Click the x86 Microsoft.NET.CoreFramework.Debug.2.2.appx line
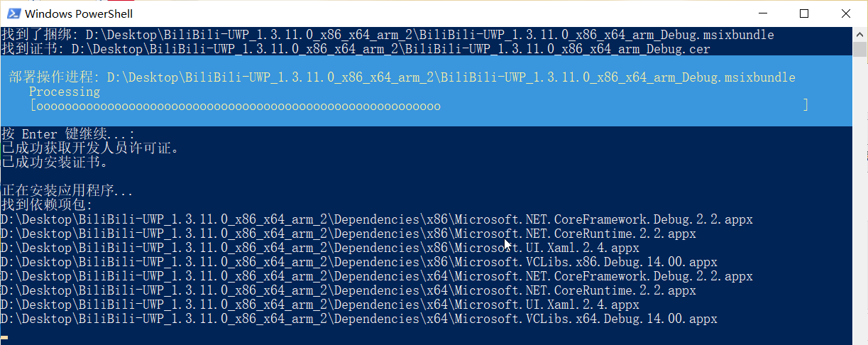 pos(377,219)
